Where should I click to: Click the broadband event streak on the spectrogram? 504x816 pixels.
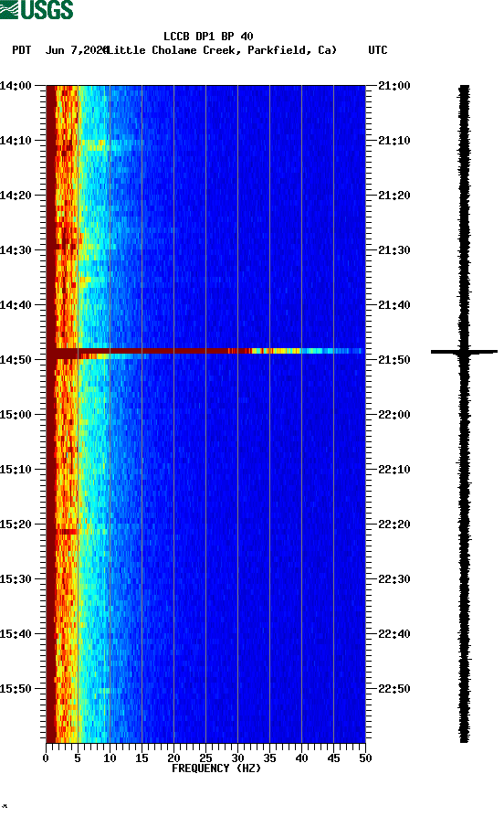205,352
